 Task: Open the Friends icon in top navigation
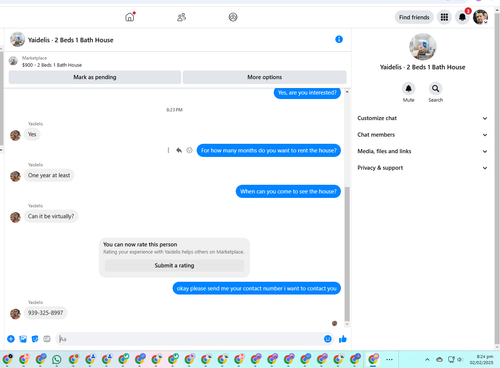tap(181, 17)
